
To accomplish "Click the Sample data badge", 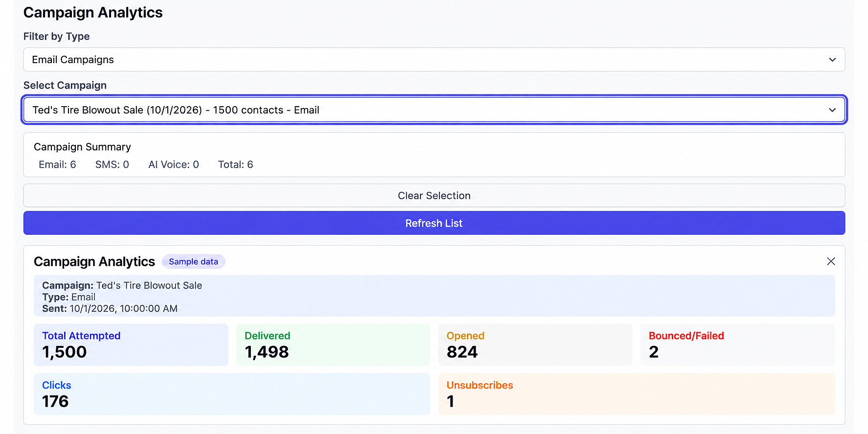I will (x=193, y=262).
